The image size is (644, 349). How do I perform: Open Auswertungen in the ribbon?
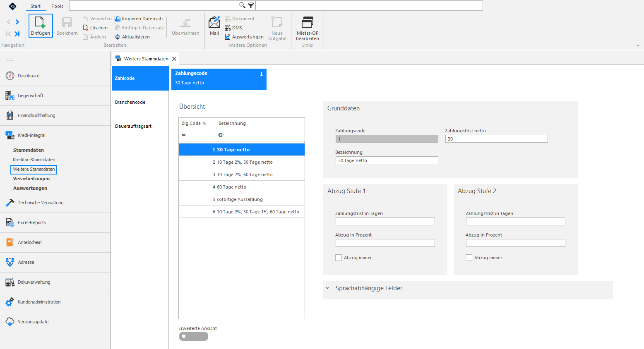(x=244, y=37)
